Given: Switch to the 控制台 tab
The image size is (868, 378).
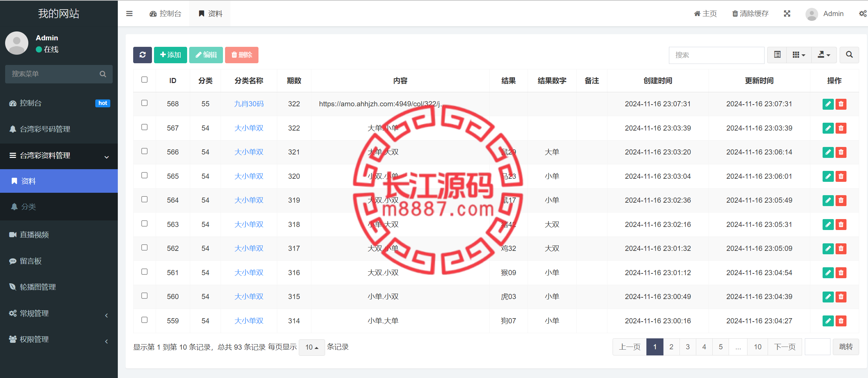Looking at the screenshot, I should tap(165, 14).
